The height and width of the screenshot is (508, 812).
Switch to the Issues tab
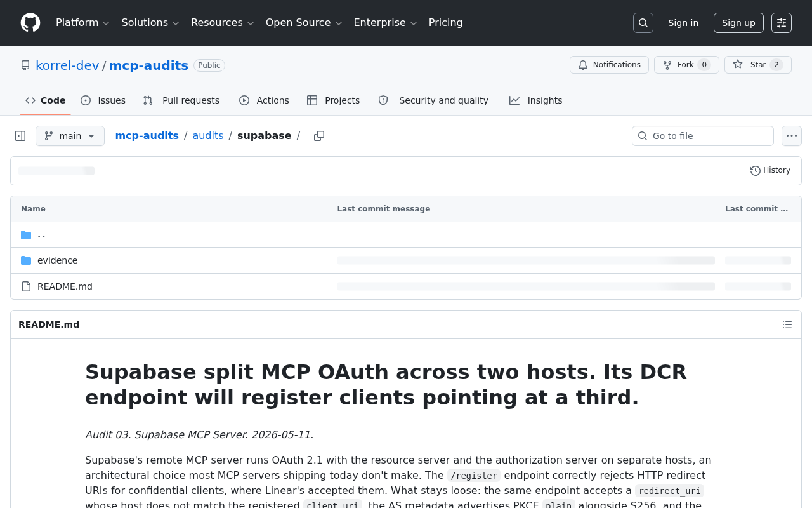tap(103, 100)
